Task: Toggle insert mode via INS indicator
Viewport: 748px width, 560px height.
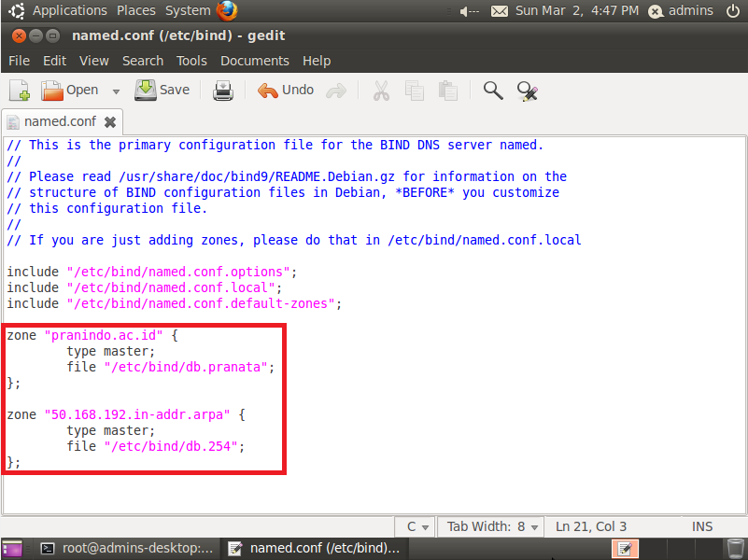Action: 702,526
